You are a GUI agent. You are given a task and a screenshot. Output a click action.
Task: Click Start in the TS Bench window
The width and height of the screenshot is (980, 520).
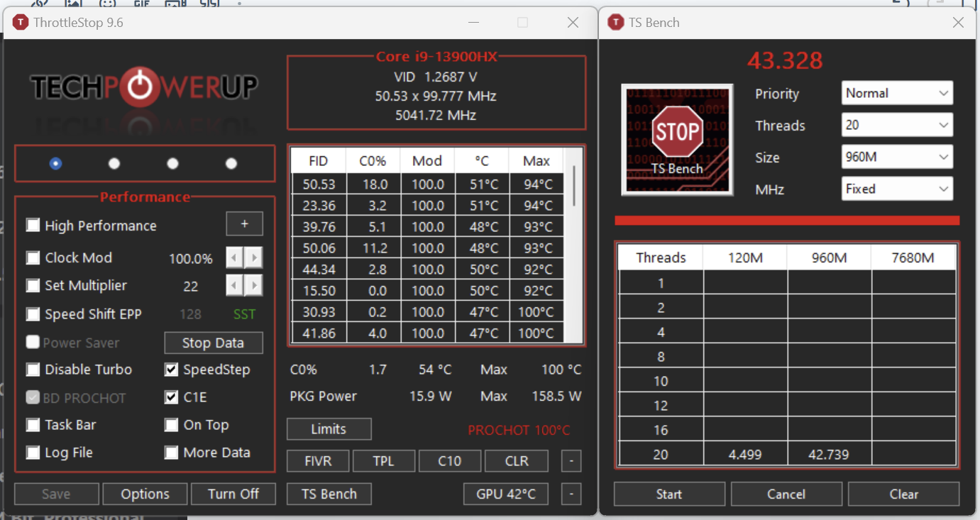(x=669, y=494)
